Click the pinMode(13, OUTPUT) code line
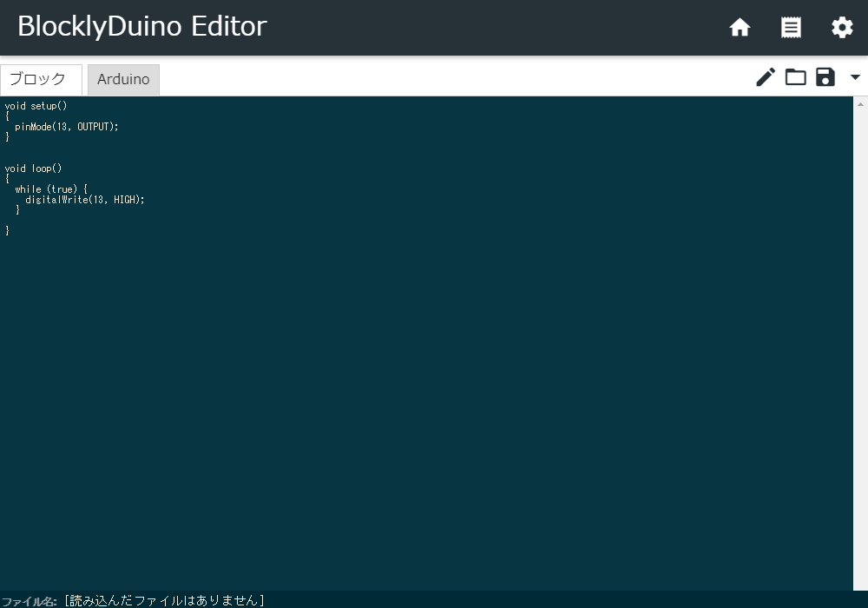The height and width of the screenshot is (608, 868). tap(67, 127)
